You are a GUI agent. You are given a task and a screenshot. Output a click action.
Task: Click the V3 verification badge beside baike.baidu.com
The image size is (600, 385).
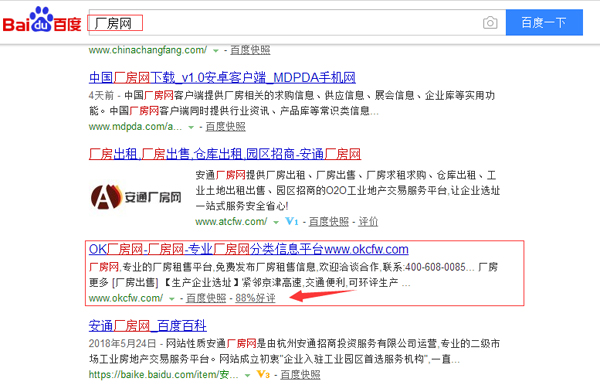pyautogui.click(x=263, y=374)
